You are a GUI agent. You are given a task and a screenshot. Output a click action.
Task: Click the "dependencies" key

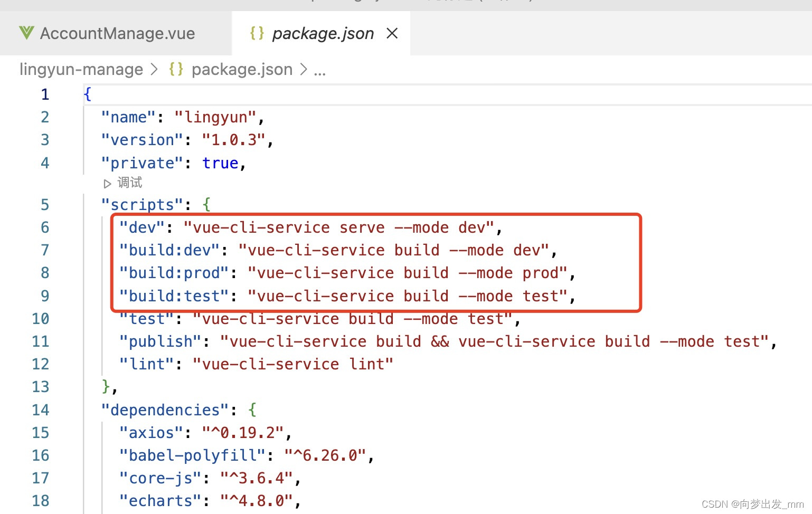(x=165, y=410)
